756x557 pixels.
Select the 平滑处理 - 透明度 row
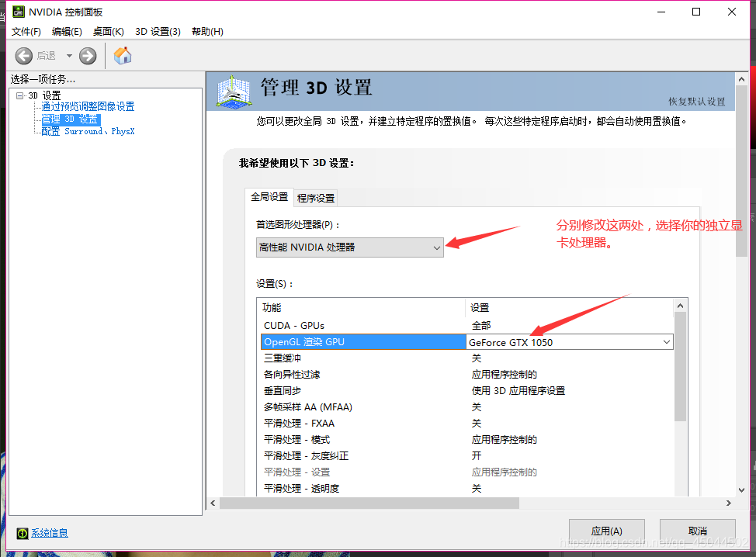click(x=466, y=489)
